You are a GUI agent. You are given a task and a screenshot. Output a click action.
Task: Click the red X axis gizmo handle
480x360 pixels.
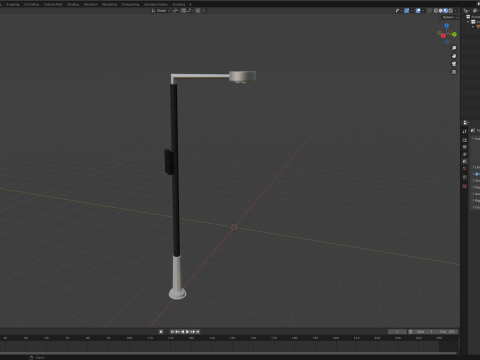point(443,35)
